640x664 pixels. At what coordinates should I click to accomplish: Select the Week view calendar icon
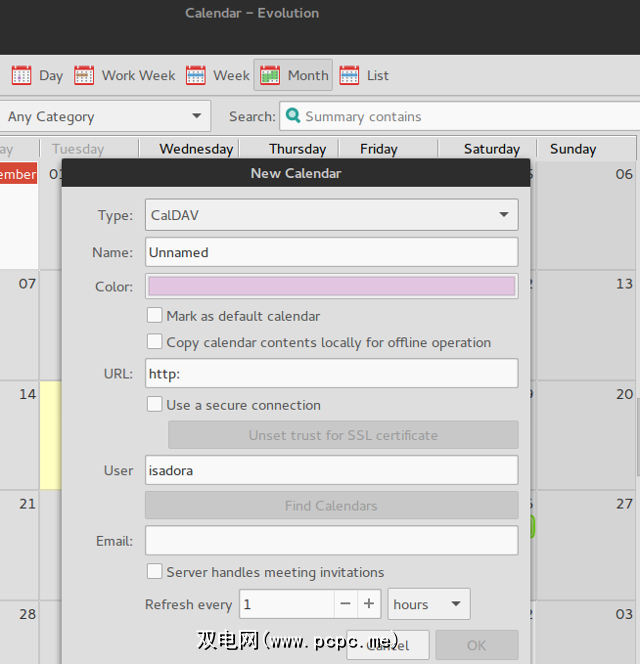click(196, 75)
